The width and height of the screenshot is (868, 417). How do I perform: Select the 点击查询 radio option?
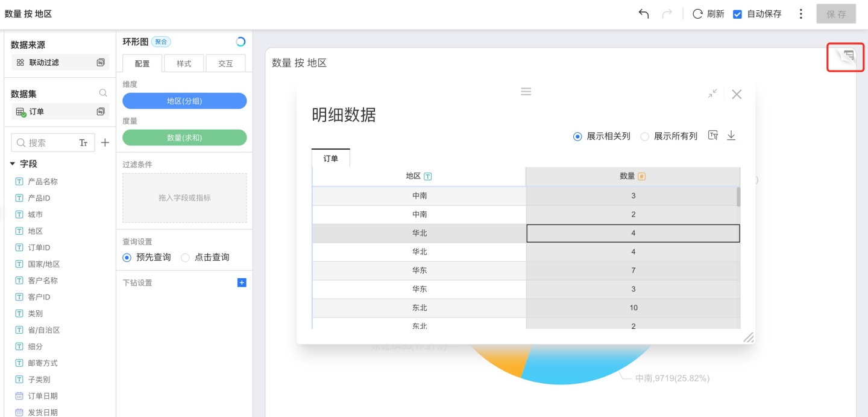(x=186, y=258)
